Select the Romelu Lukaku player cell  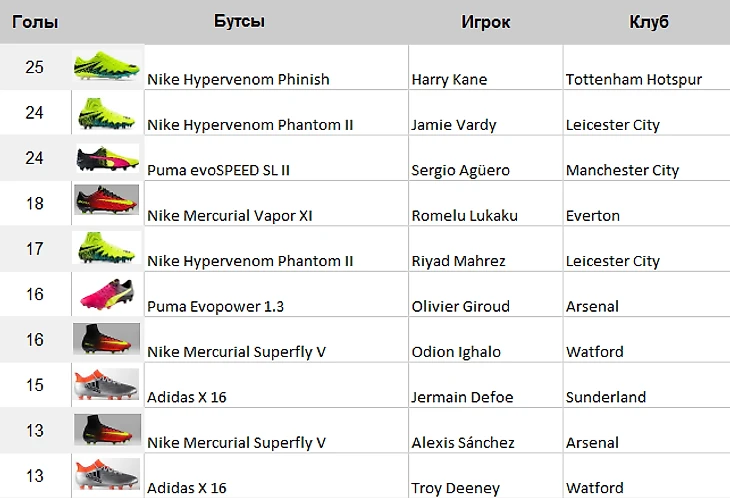486,203
